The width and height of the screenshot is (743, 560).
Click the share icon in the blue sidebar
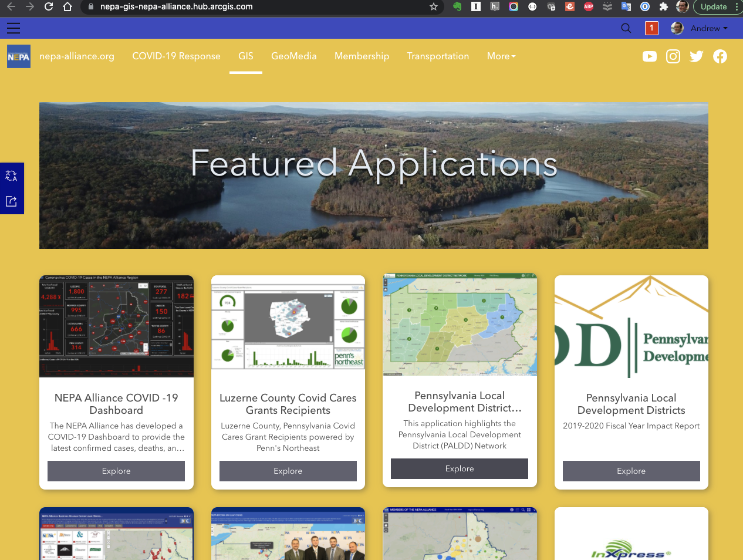pos(12,201)
